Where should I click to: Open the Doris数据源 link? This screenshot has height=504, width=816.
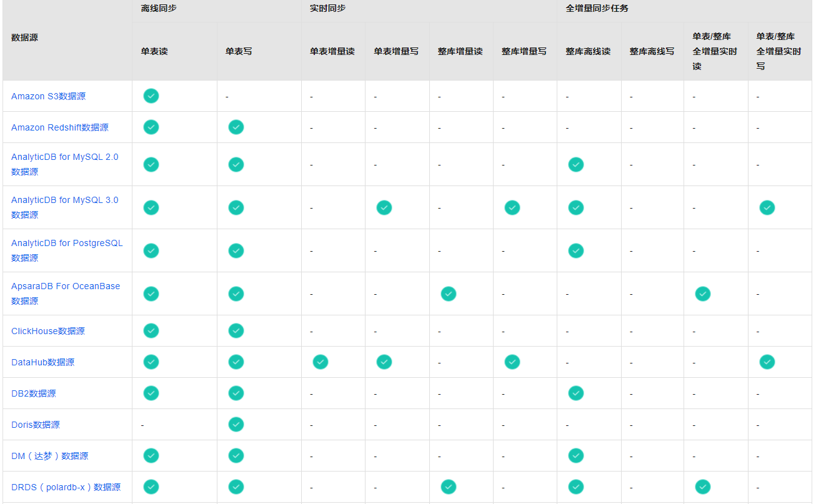(36, 425)
